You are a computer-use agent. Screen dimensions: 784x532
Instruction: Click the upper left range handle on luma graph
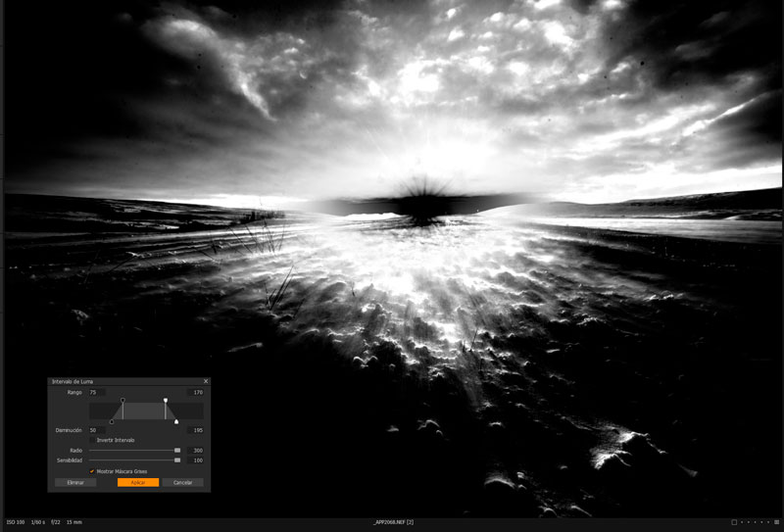click(x=122, y=401)
